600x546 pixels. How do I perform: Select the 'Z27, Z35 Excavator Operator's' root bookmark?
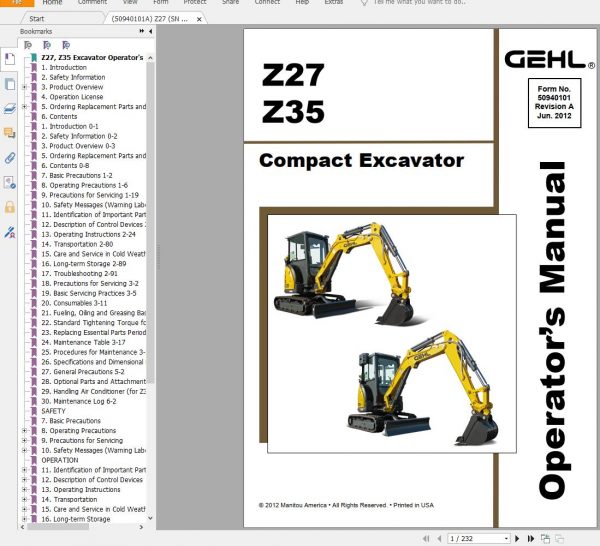click(92, 57)
